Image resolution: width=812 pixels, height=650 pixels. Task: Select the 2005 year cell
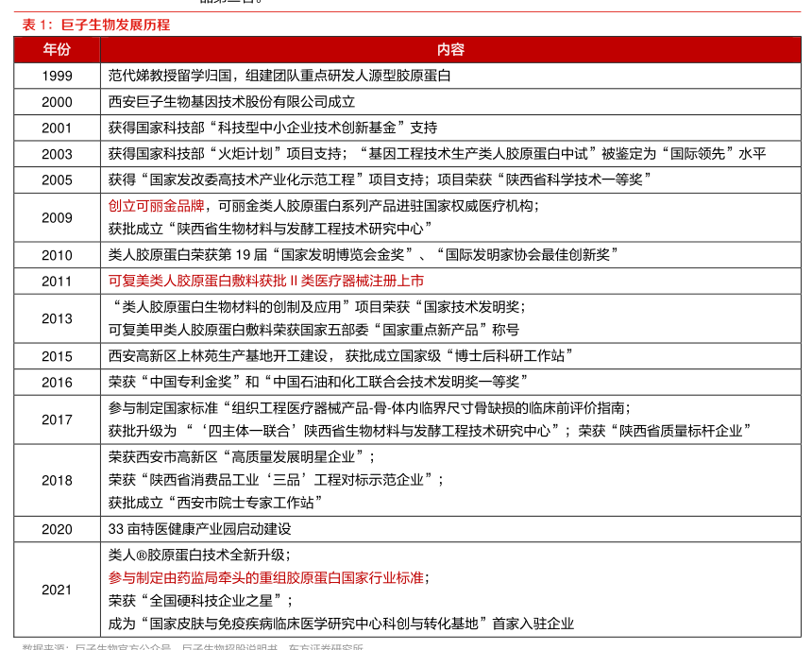57,180
